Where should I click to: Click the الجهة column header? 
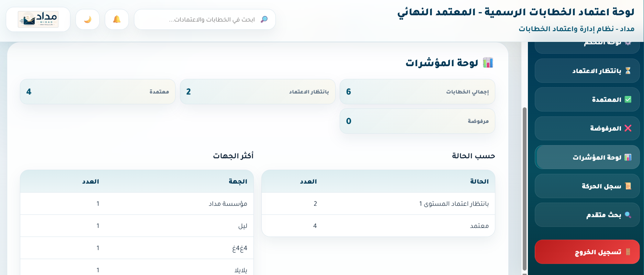tap(238, 181)
